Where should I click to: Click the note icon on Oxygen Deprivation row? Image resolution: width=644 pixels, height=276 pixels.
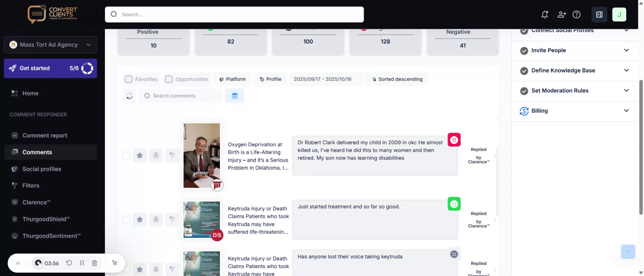point(156,155)
